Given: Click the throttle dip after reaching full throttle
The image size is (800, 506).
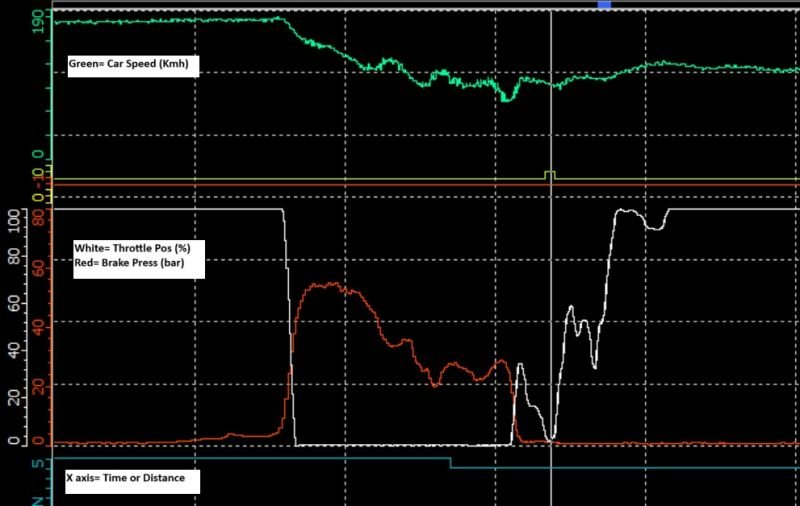Looking at the screenshot, I should (654, 228).
